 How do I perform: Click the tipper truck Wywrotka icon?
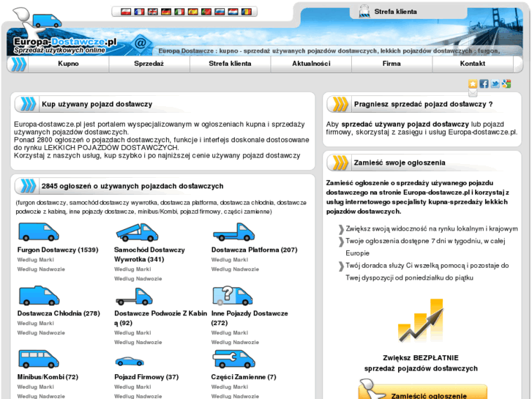click(137, 232)
